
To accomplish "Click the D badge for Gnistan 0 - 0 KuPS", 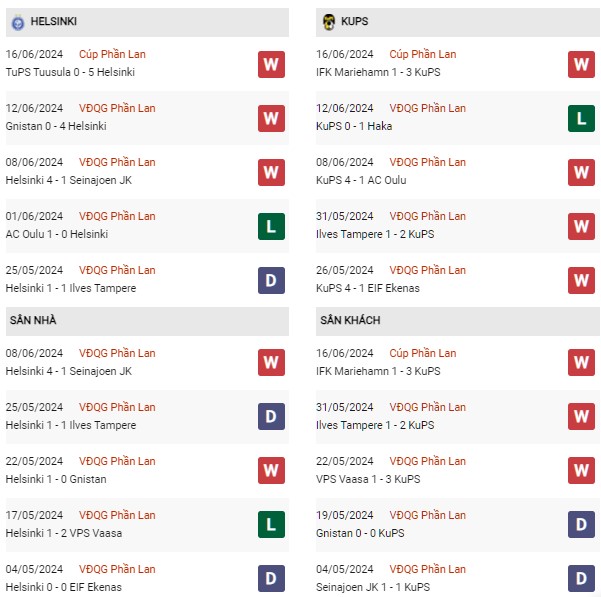I will coord(581,525).
